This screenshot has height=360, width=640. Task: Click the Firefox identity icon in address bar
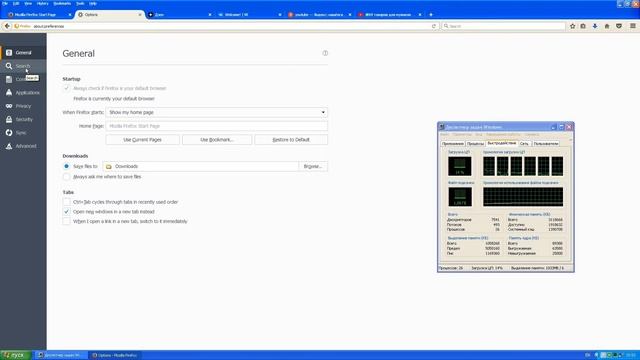[22, 26]
